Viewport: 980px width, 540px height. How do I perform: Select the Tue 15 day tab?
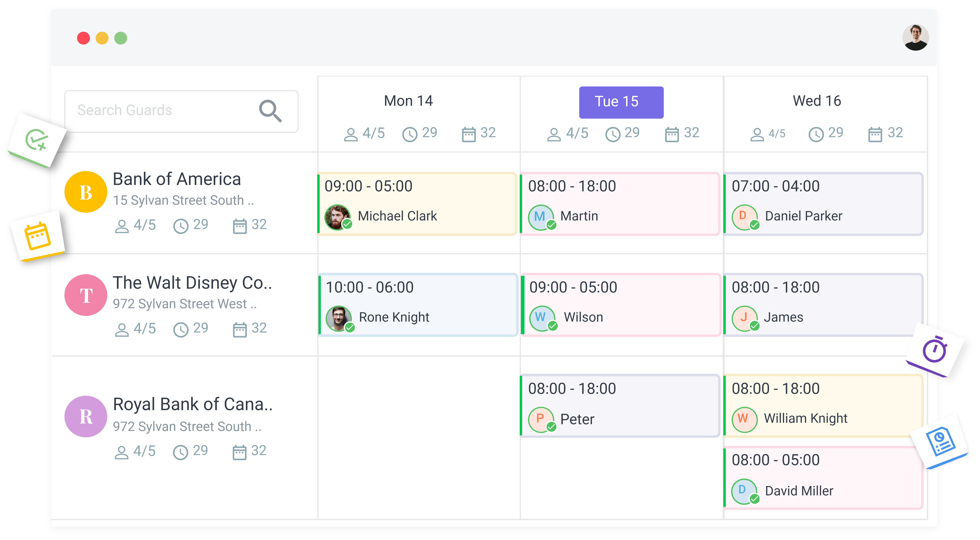pyautogui.click(x=621, y=102)
